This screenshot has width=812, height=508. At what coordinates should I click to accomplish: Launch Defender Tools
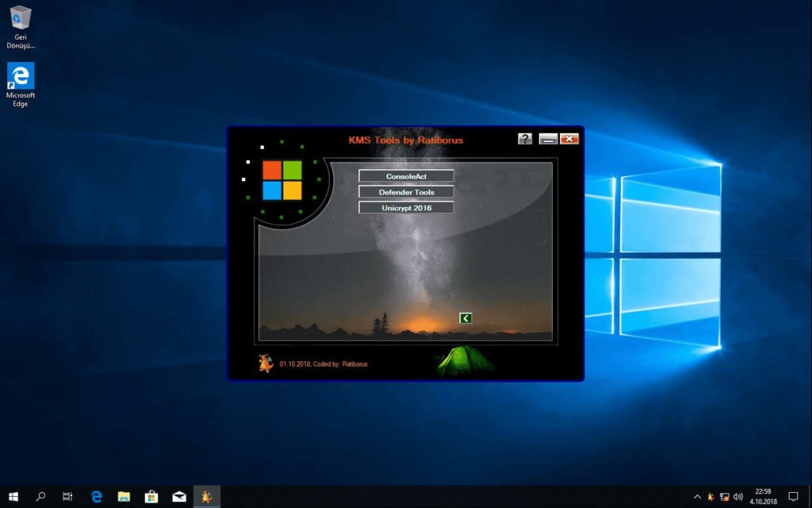(x=406, y=192)
